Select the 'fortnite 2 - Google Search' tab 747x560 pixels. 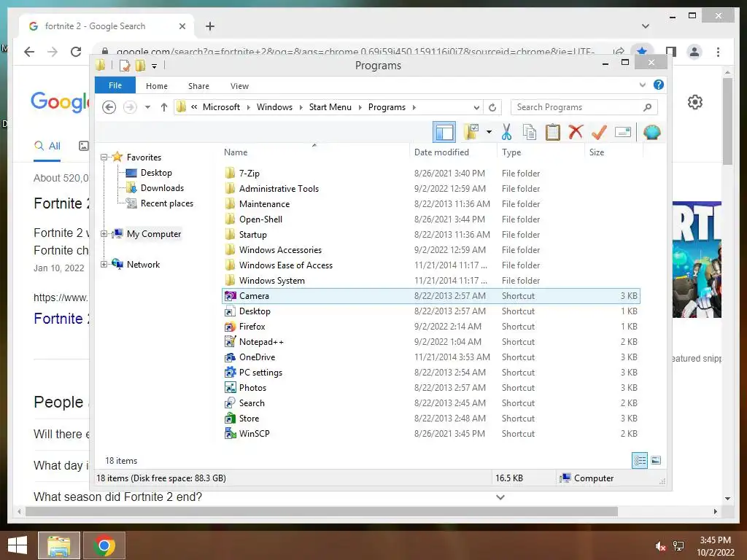(x=107, y=26)
